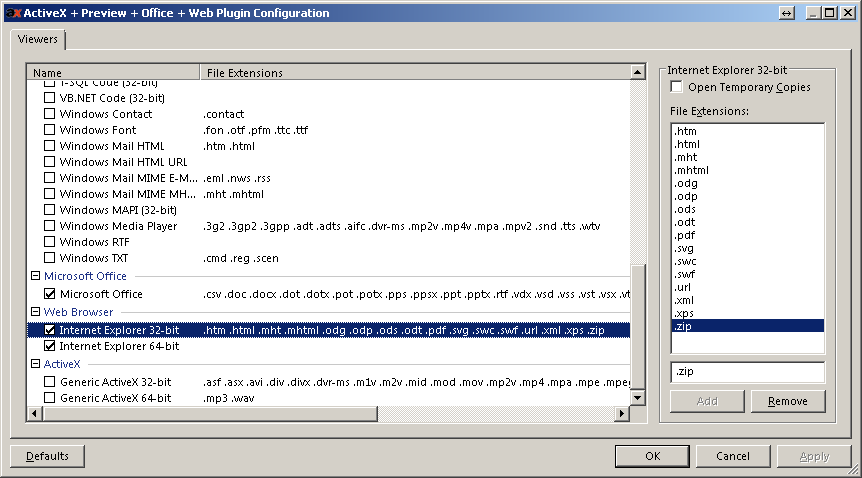Select .ods in the extensions list
Image resolution: width=862 pixels, height=478 pixels.
748,209
